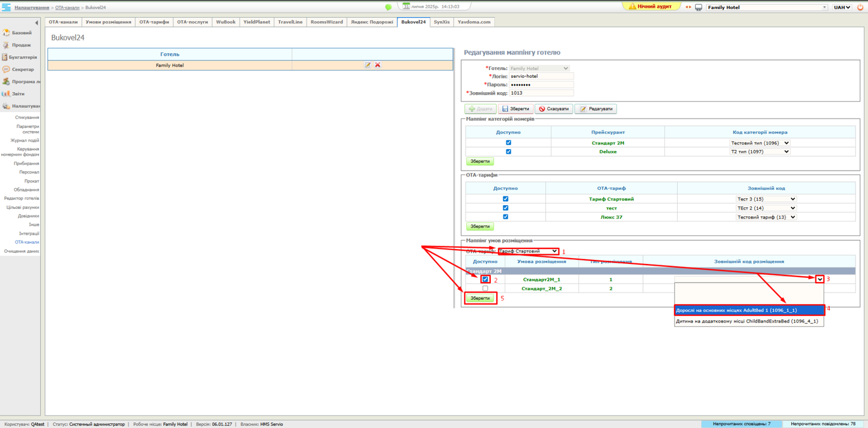Click the red delete icon for Family Hotel
The image size is (868, 428).
coord(377,65)
